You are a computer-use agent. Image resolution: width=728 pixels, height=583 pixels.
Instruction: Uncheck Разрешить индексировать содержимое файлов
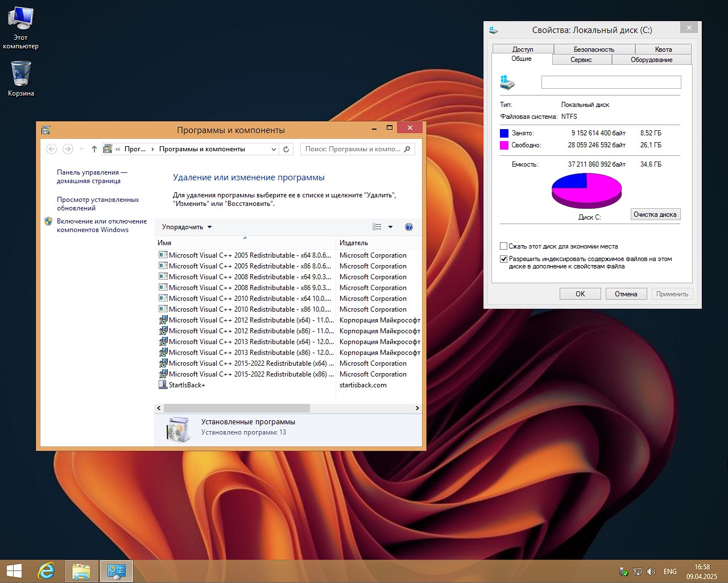click(x=503, y=259)
